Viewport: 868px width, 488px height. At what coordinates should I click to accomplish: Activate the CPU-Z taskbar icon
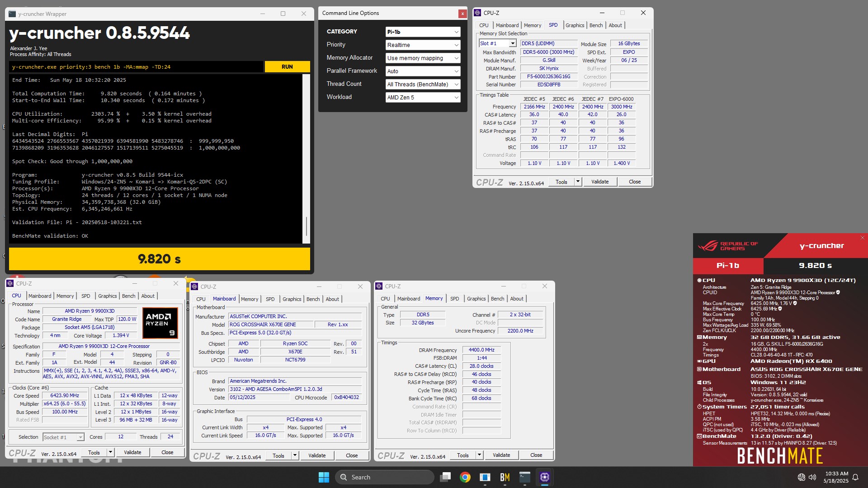click(x=544, y=477)
